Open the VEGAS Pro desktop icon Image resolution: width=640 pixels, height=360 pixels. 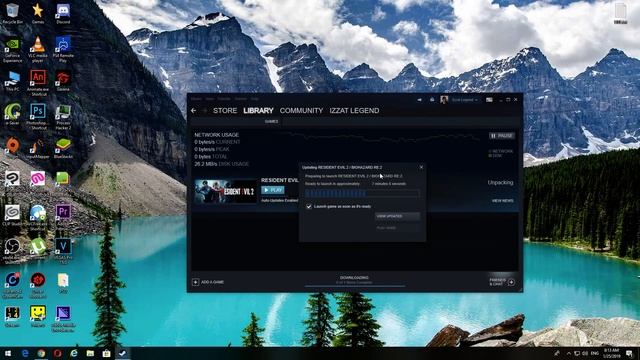[x=63, y=250]
